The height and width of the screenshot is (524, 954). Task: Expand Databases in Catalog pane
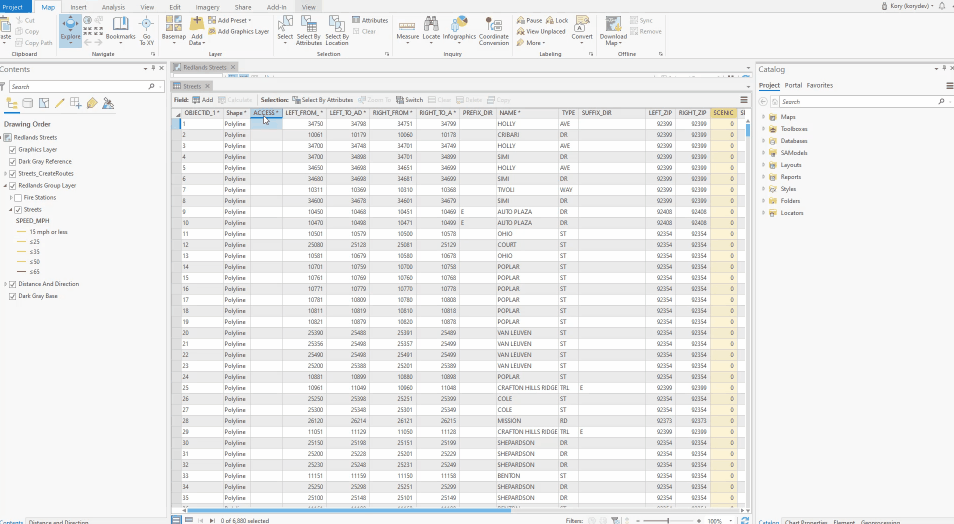(x=764, y=141)
